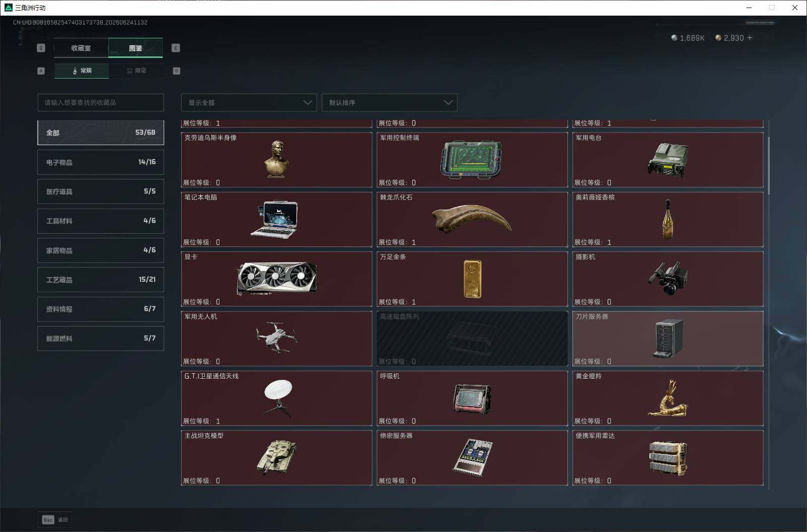Select the 万足金条 gold bar item
Screen dimensions: 807x532
point(472,279)
